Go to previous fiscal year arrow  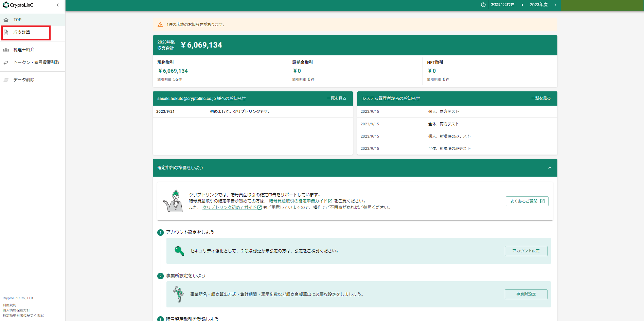(522, 5)
